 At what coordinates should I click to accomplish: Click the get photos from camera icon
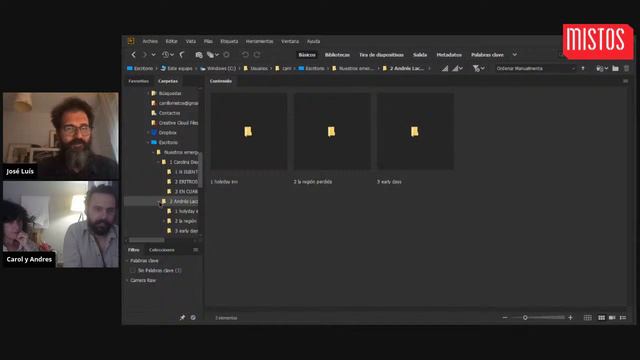pyautogui.click(x=199, y=55)
